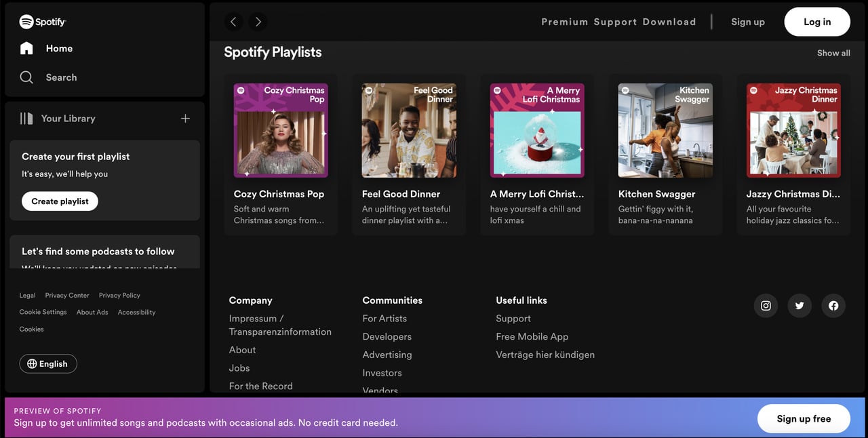The height and width of the screenshot is (438, 868).
Task: Click Show all for Spotify Playlists
Action: pos(833,53)
